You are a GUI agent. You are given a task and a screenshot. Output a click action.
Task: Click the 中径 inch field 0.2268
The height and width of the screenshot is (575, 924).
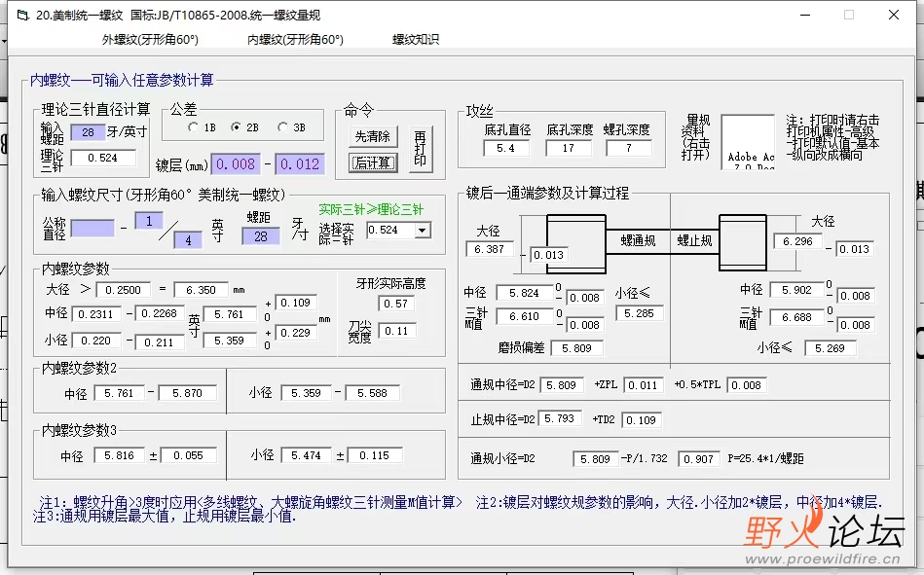(159, 313)
